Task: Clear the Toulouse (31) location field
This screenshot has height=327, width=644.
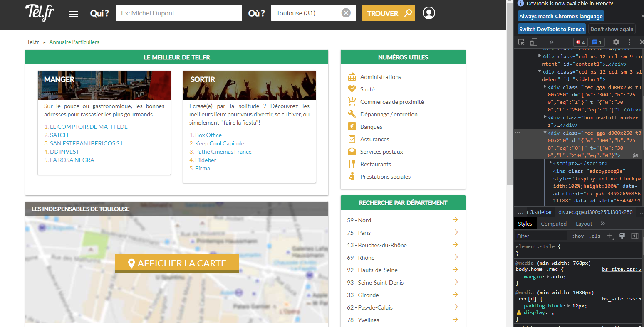Action: point(346,13)
